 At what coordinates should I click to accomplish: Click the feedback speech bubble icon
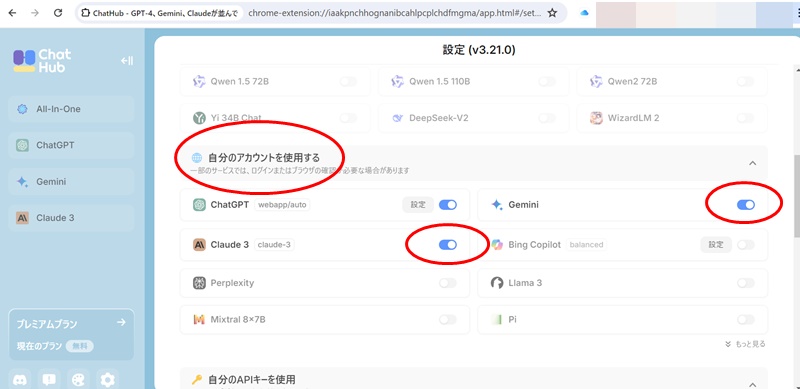pyautogui.click(x=49, y=379)
